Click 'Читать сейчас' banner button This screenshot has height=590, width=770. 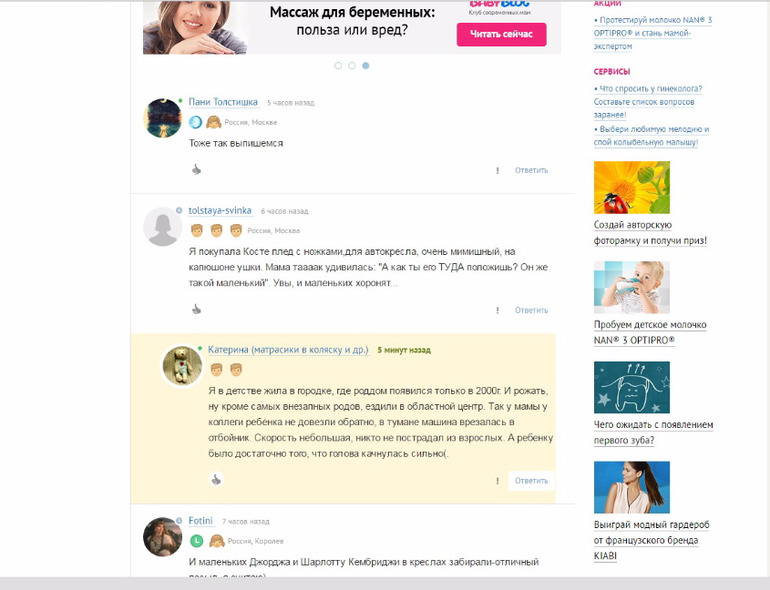[x=501, y=34]
